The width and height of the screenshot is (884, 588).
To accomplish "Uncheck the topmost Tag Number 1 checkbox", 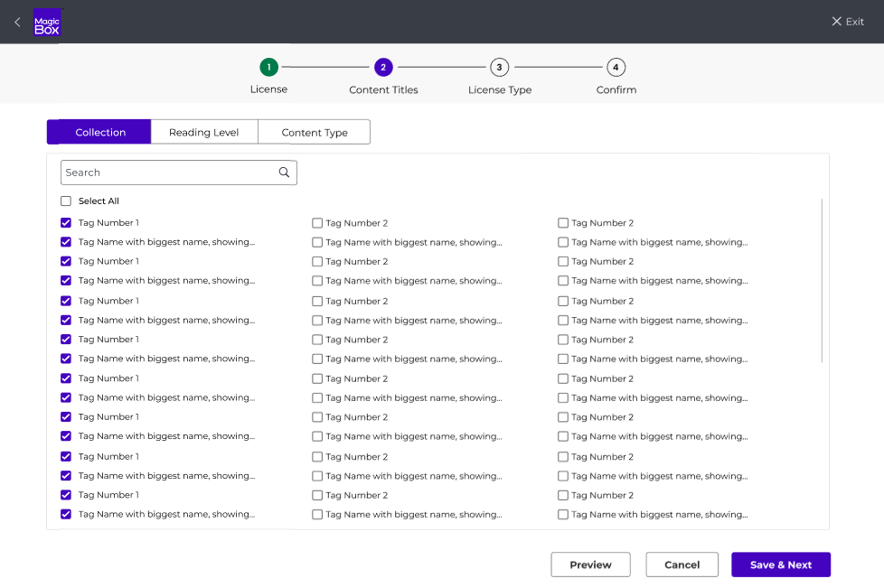I will point(66,223).
